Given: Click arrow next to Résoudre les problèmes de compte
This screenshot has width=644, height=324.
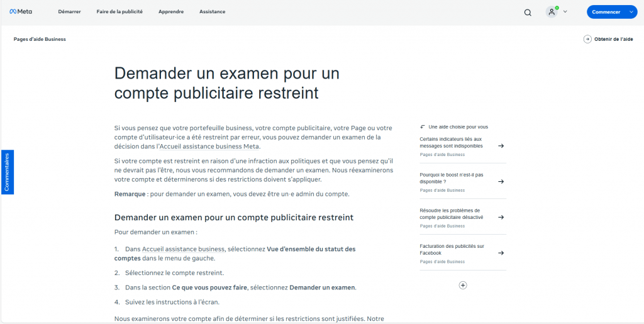Looking at the screenshot, I should [x=501, y=217].
